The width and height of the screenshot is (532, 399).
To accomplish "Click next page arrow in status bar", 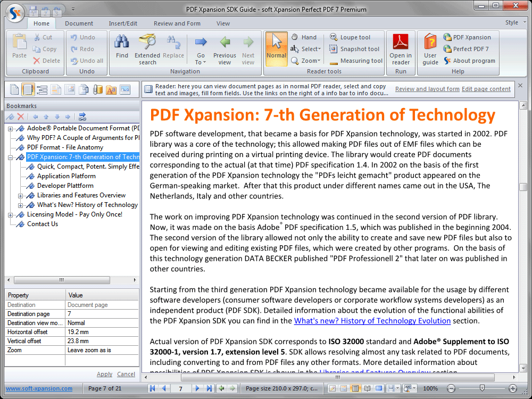I will [197, 388].
